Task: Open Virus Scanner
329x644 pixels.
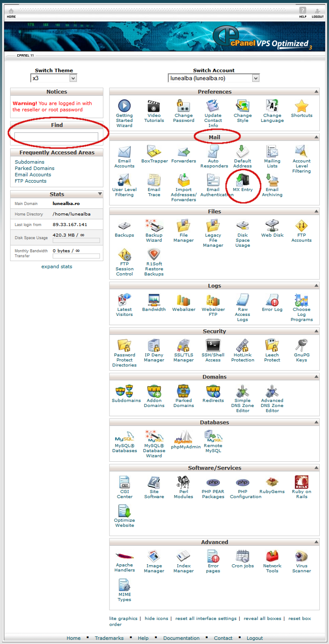Action: (301, 562)
